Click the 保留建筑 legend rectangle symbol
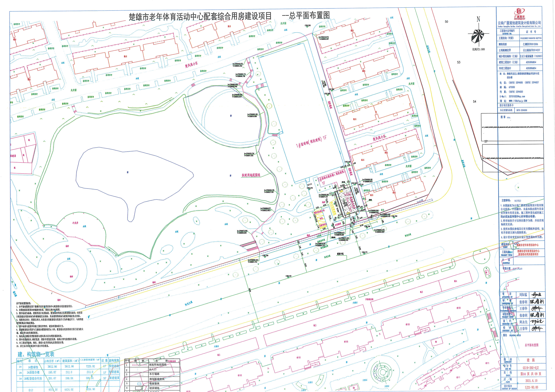 tap(139, 384)
